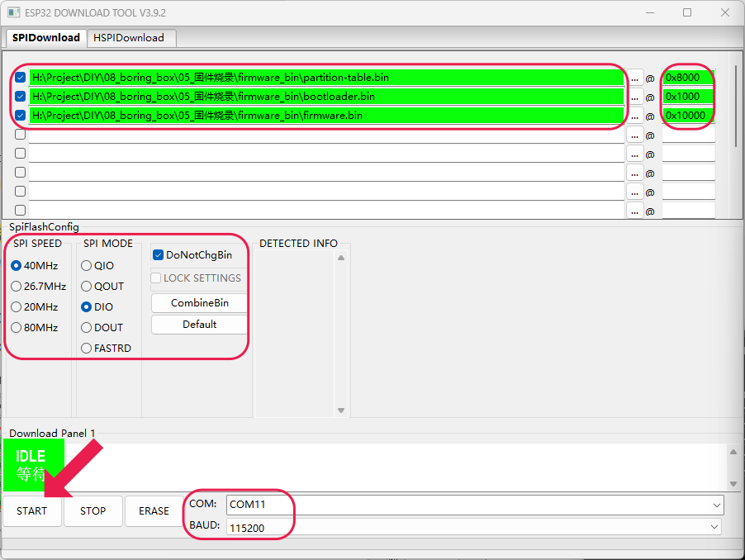This screenshot has height=560, width=745.
Task: Click the 0x8000 address field
Action: tap(689, 78)
